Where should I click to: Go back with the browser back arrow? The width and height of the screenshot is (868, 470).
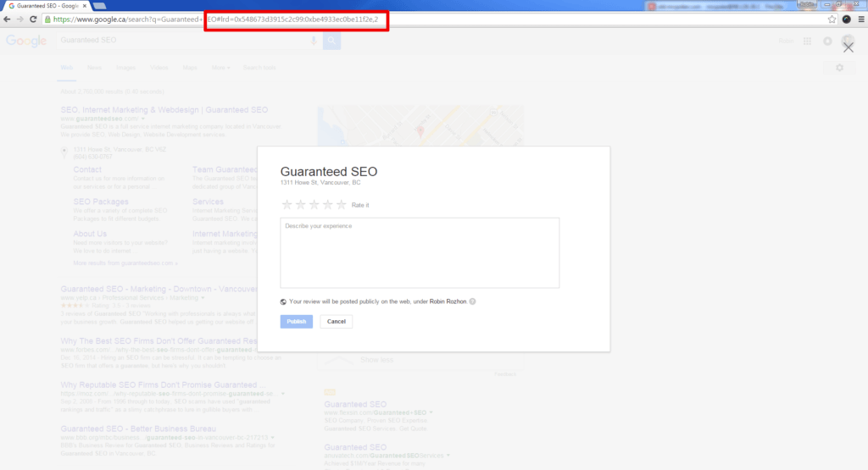7,19
